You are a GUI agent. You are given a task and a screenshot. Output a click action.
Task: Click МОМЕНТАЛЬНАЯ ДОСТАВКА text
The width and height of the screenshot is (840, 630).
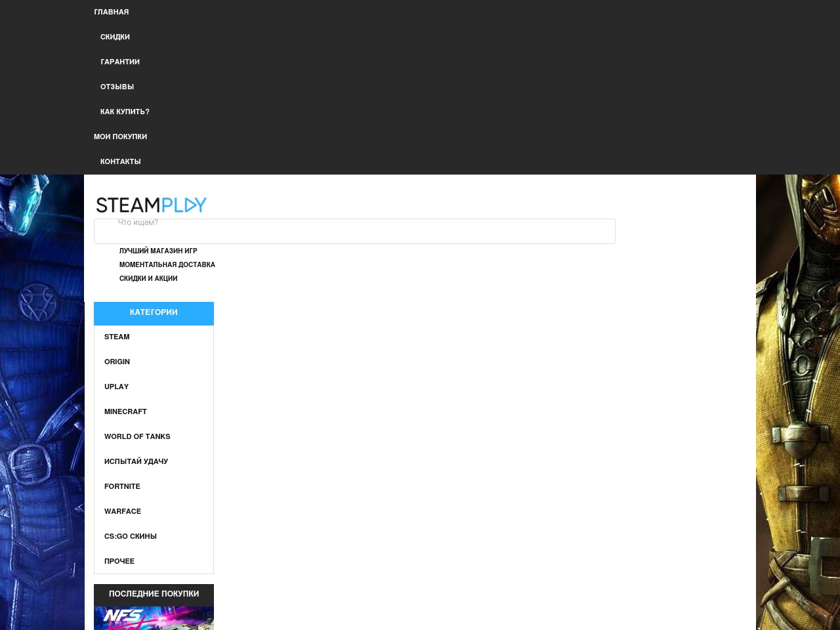[x=167, y=265]
